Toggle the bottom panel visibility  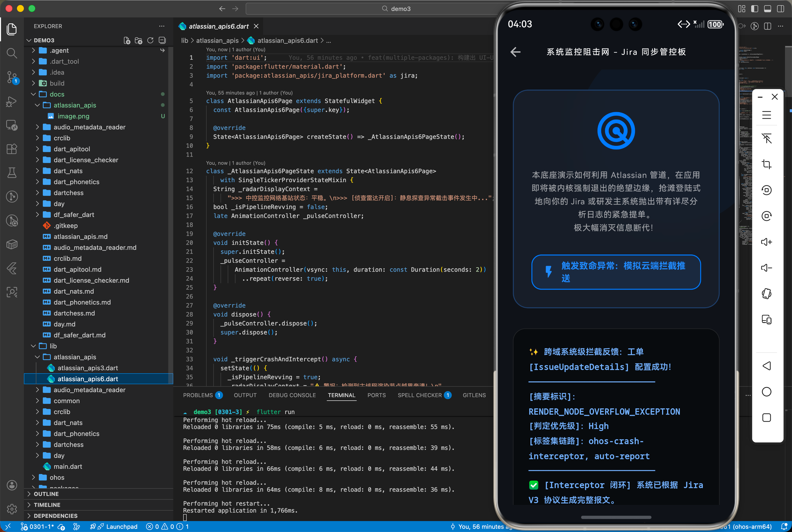click(768, 9)
